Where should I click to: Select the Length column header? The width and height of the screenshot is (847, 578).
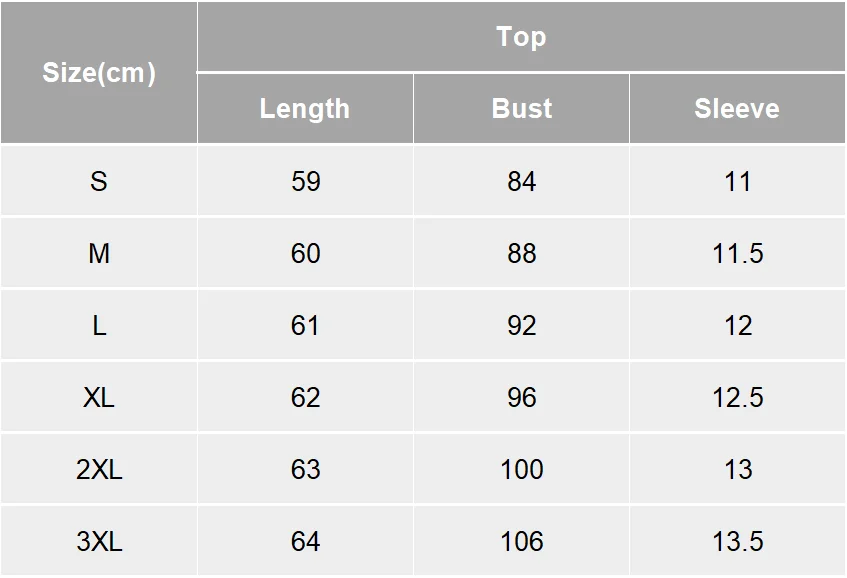point(305,108)
